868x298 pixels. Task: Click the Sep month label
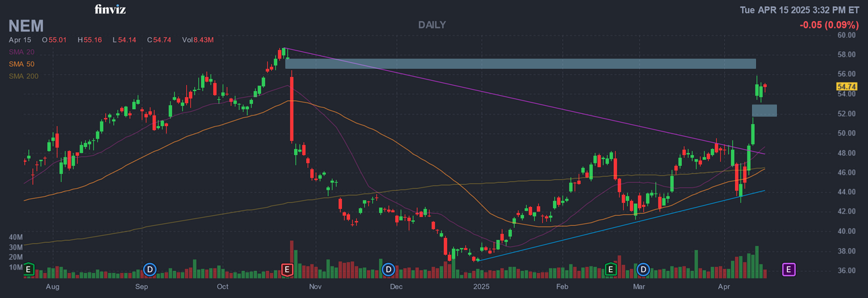(x=141, y=287)
